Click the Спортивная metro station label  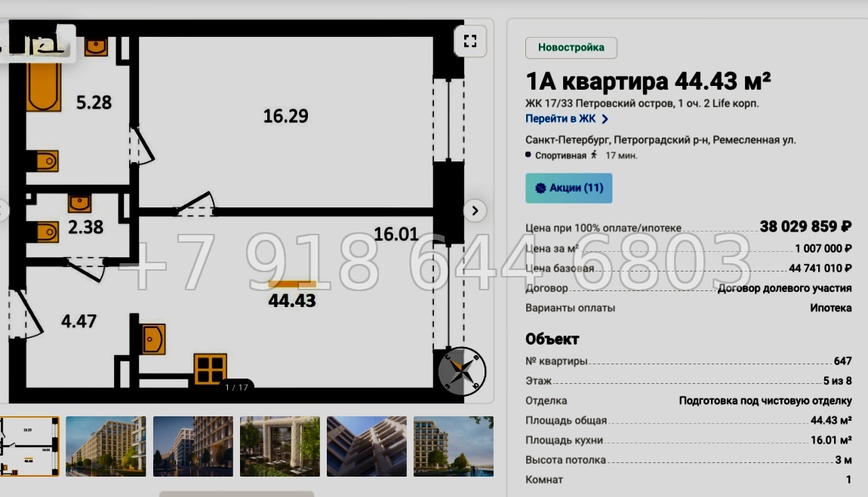pos(560,155)
